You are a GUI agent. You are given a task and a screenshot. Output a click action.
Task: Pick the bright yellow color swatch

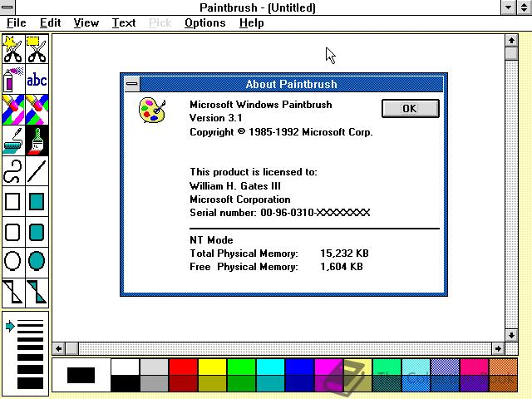(x=213, y=367)
